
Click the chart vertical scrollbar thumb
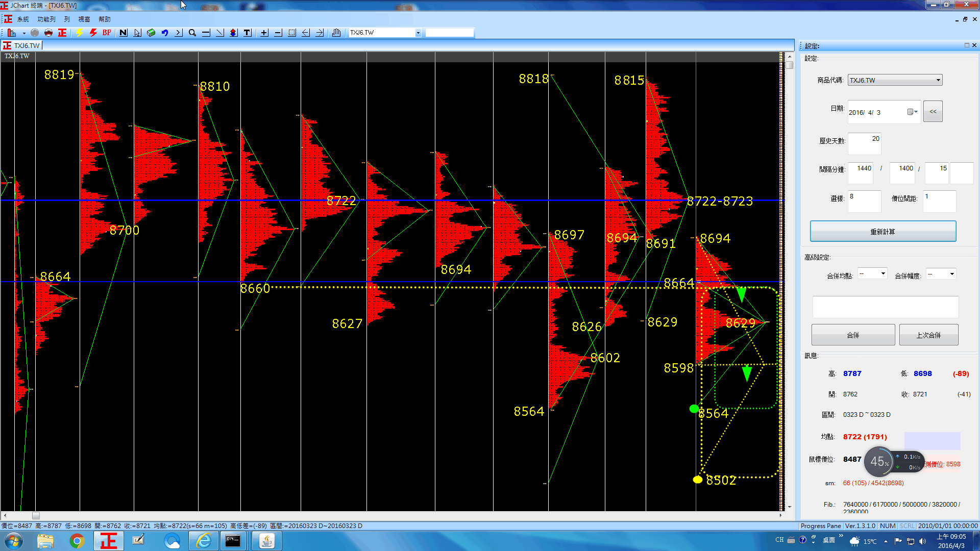tap(790, 65)
